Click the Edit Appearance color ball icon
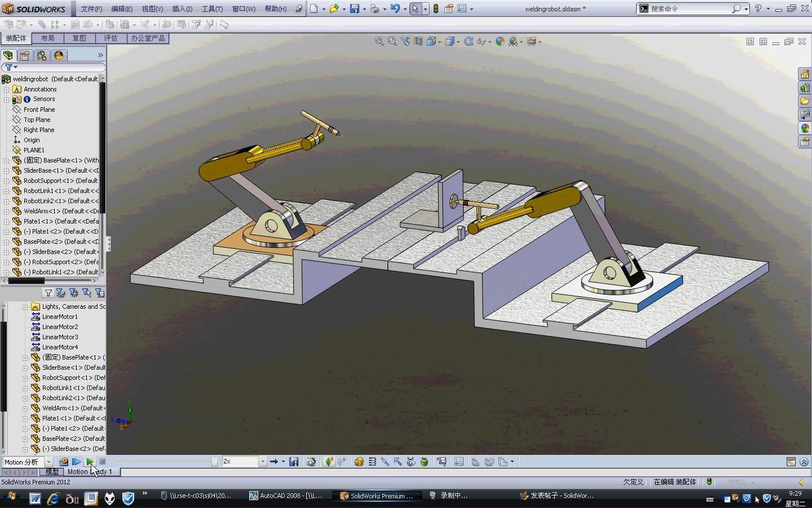Screen dimensions: 812x508 click(x=500, y=41)
